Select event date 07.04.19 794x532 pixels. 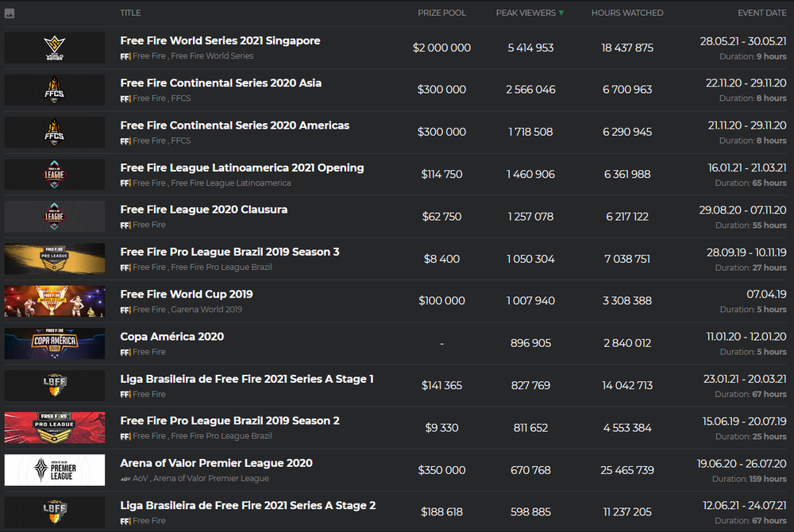[x=766, y=294]
